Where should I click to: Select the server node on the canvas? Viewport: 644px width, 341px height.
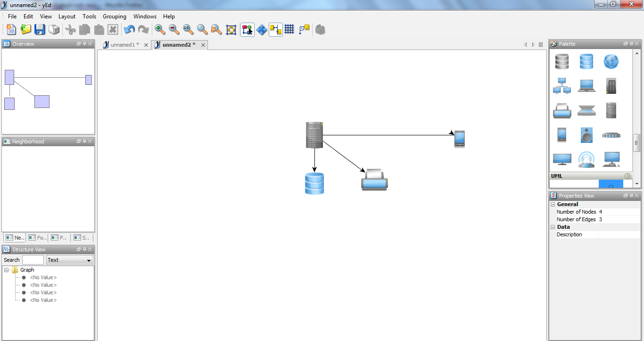[x=314, y=135]
